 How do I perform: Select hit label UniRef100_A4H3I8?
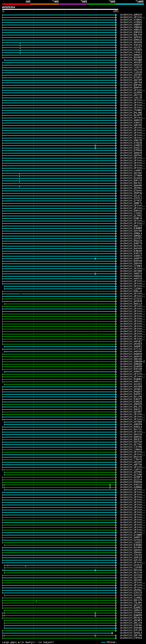click(x=131, y=278)
